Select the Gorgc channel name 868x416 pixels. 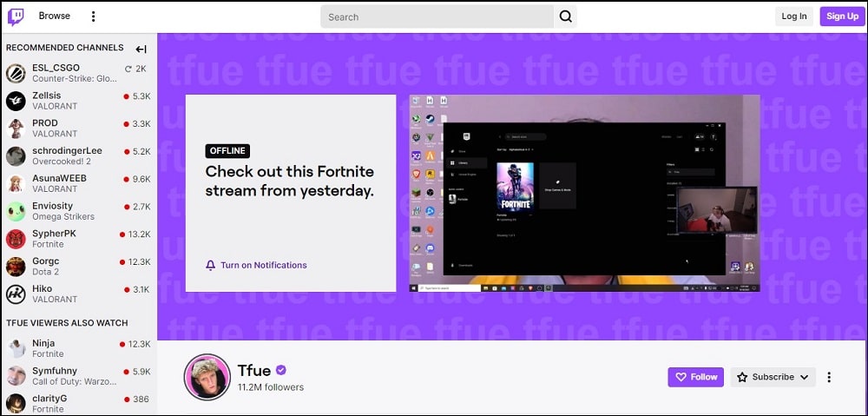(x=45, y=261)
